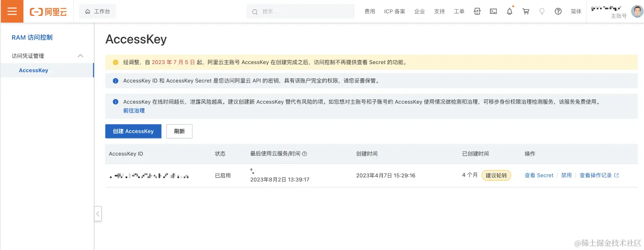Image resolution: width=644 pixels, height=250 pixels.
Task: Open the help question mark icon
Action: [558, 12]
